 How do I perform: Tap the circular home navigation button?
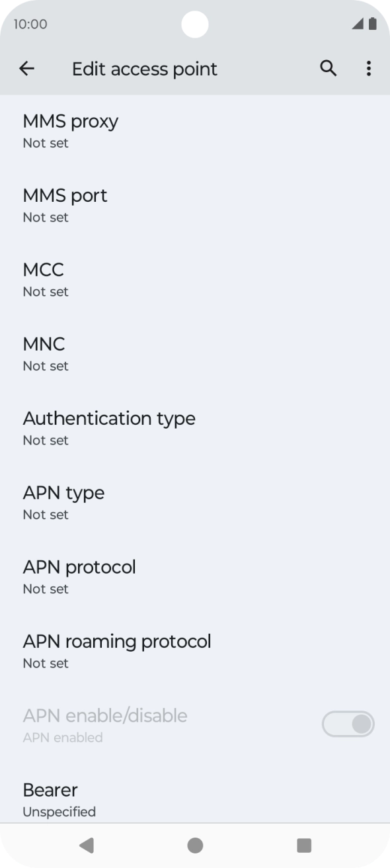pos(195,845)
